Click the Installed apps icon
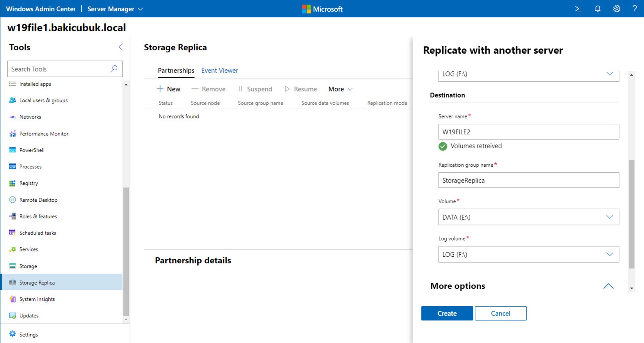 click(x=12, y=84)
